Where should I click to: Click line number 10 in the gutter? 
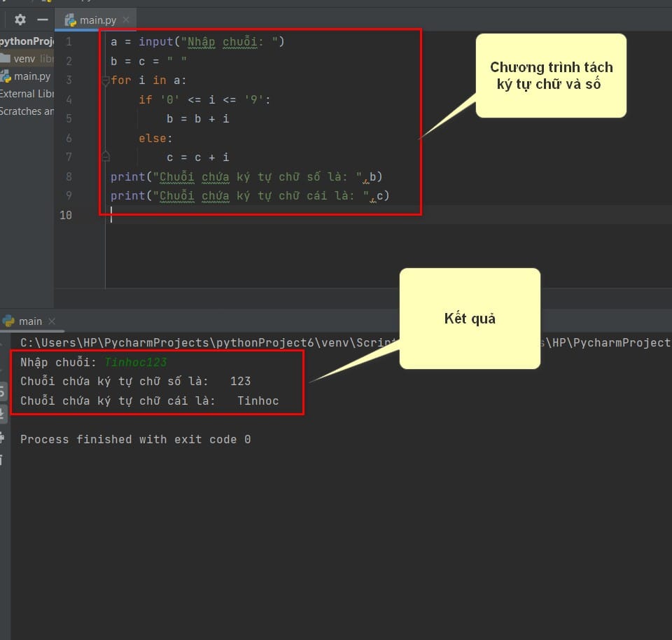click(66, 215)
